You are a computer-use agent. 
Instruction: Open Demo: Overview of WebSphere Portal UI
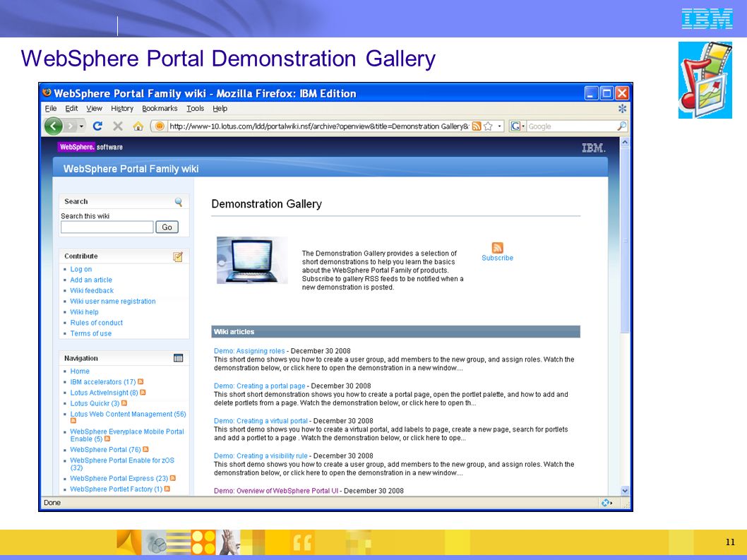point(276,490)
